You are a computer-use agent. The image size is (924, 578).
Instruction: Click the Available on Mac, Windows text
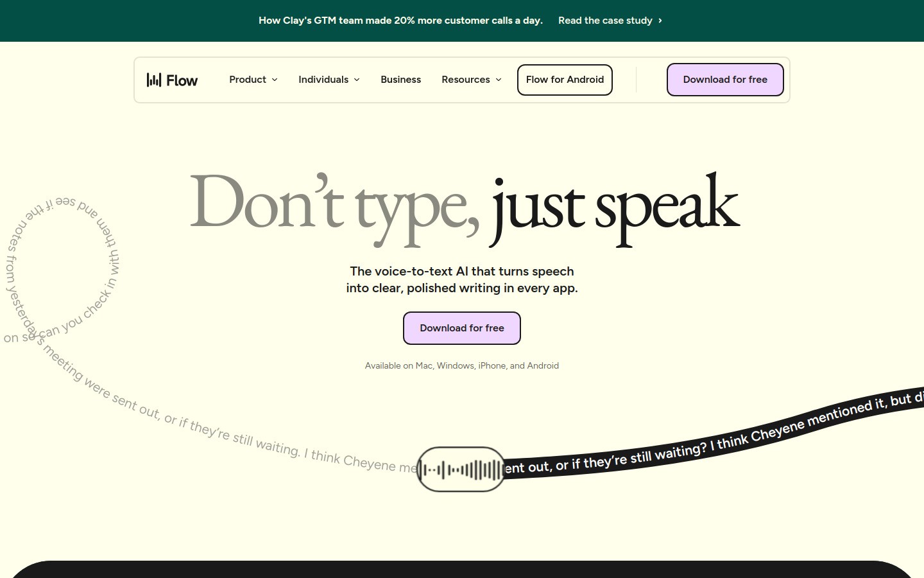(461, 365)
